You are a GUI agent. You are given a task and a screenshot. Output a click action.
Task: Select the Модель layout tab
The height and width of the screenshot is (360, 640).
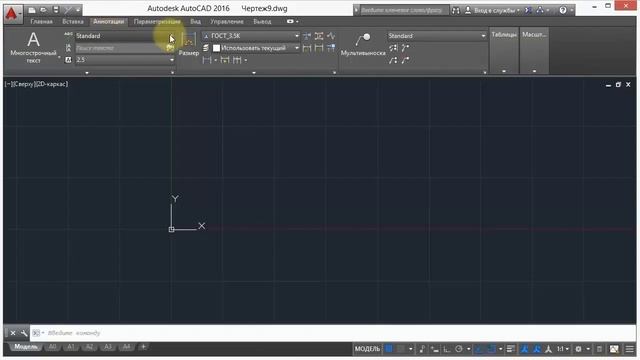(x=26, y=347)
